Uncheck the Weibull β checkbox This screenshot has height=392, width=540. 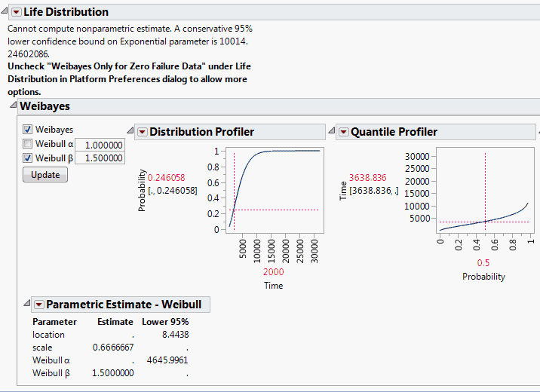pos(28,158)
